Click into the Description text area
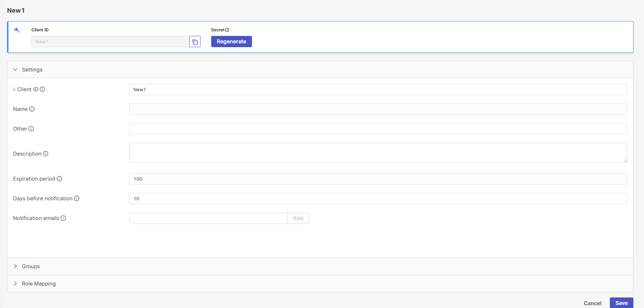Viewport: 644px width, 308px height. click(378, 153)
